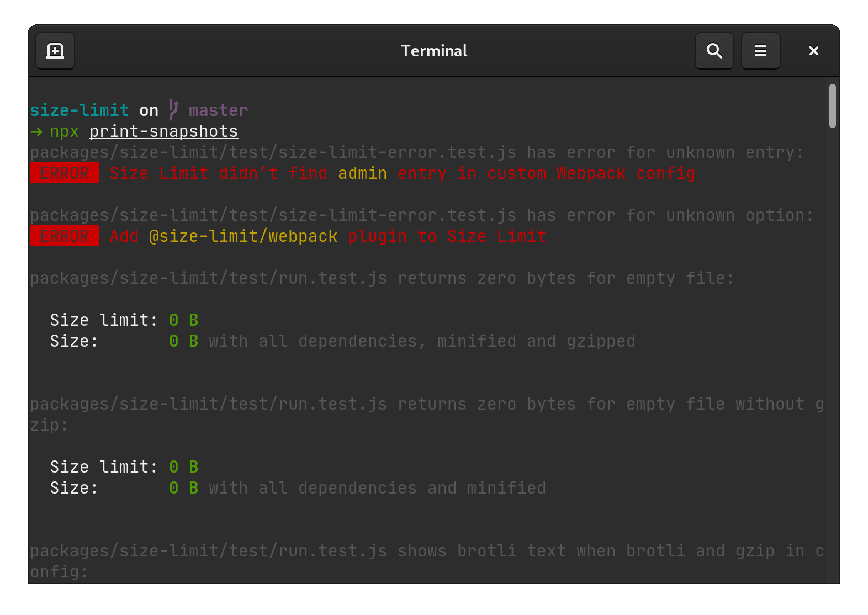
Task: Click the npx command word
Action: [x=65, y=132]
